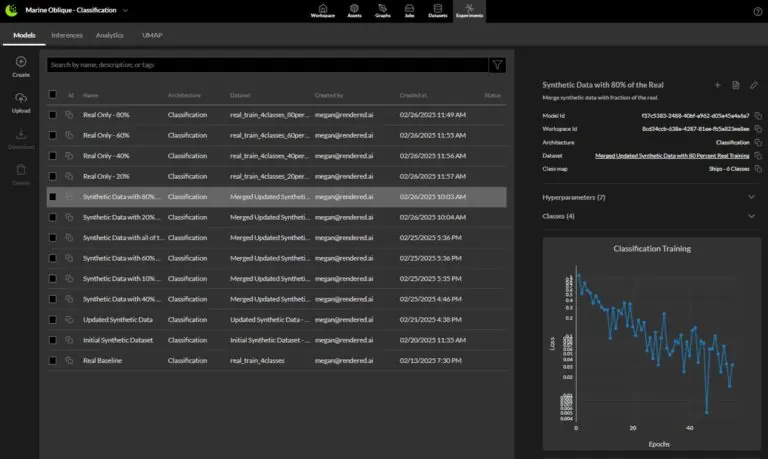Click the Upload model icon in sidebar

21,102
